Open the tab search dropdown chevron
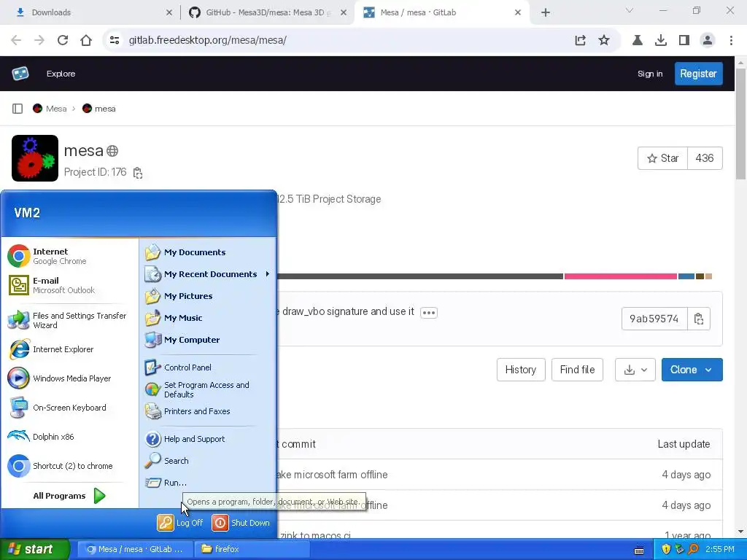Viewport: 747px width, 560px height. [x=630, y=10]
